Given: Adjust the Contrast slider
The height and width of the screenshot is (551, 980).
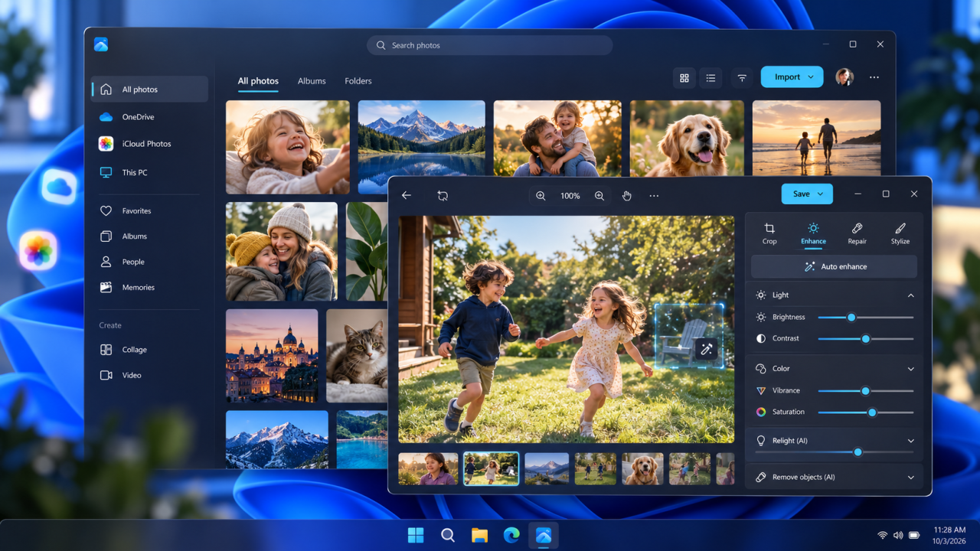Looking at the screenshot, I should [865, 338].
